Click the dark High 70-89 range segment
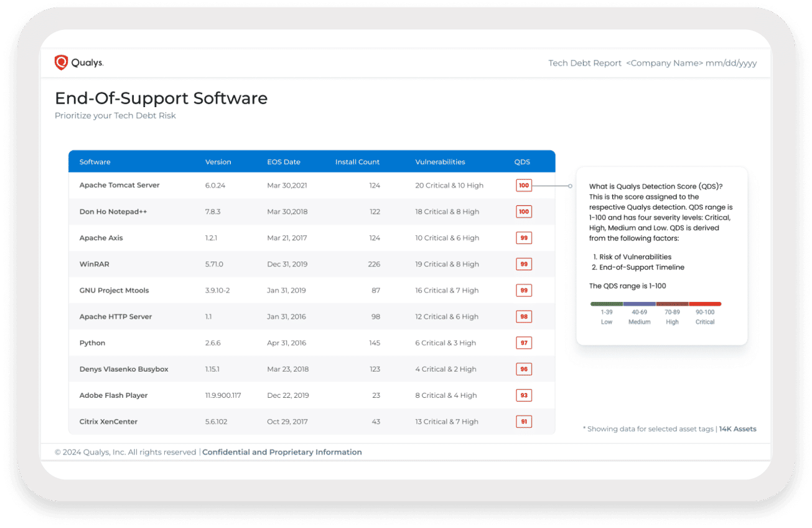Image resolution: width=812 pixels, height=528 pixels. [672, 304]
